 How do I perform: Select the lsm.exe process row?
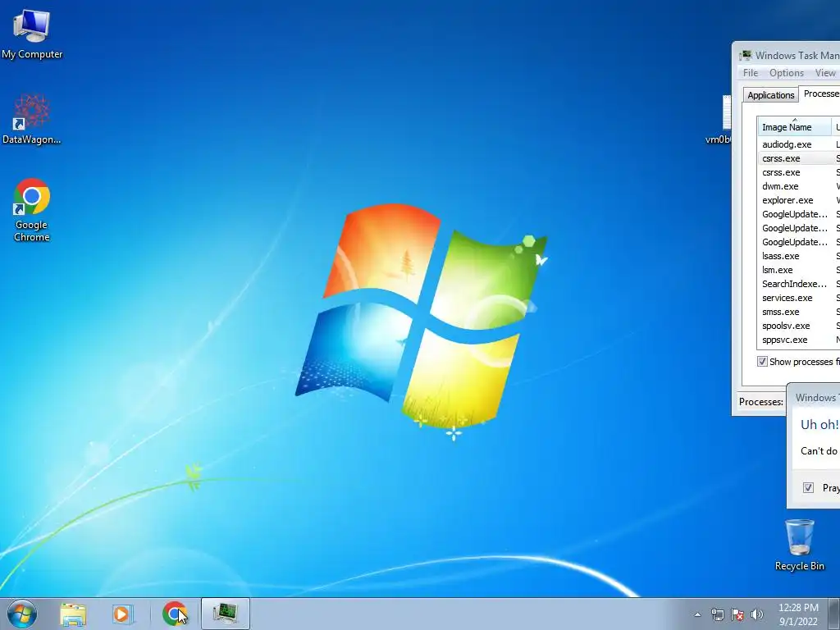799,270
